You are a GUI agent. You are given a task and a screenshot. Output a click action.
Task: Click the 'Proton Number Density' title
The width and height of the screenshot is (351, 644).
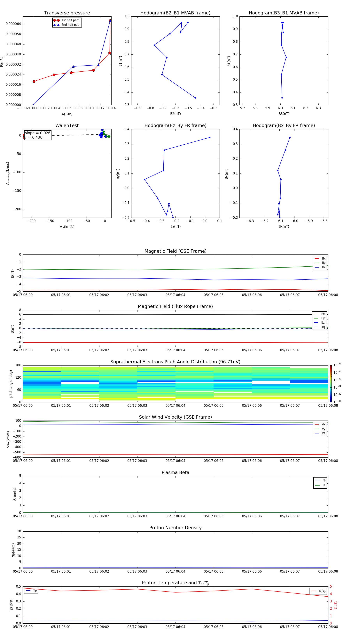point(175,528)
